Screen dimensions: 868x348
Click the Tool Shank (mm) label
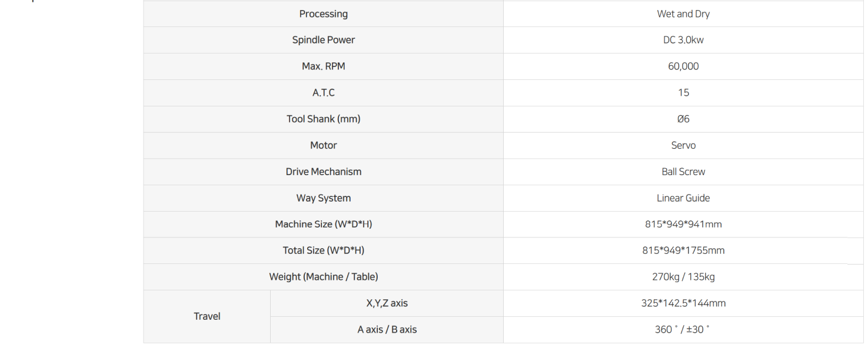point(323,119)
